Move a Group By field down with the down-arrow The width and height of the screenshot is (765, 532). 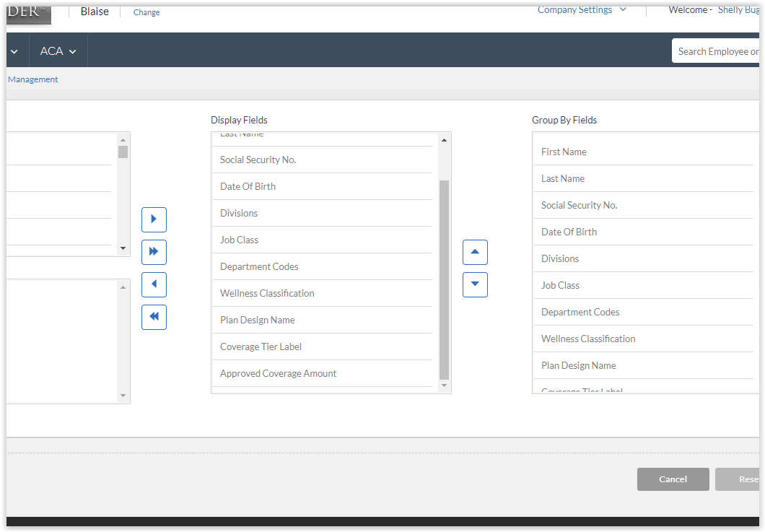click(x=475, y=284)
